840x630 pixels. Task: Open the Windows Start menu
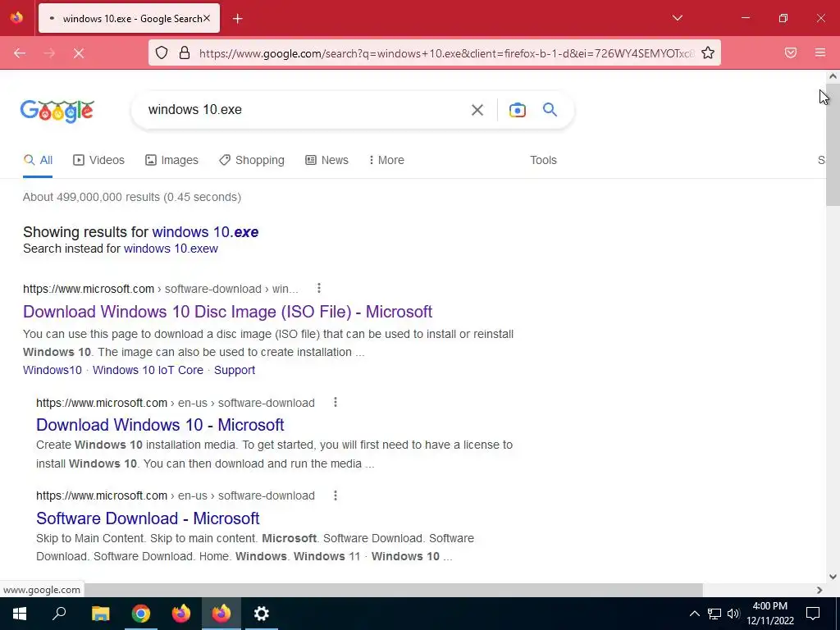point(20,614)
